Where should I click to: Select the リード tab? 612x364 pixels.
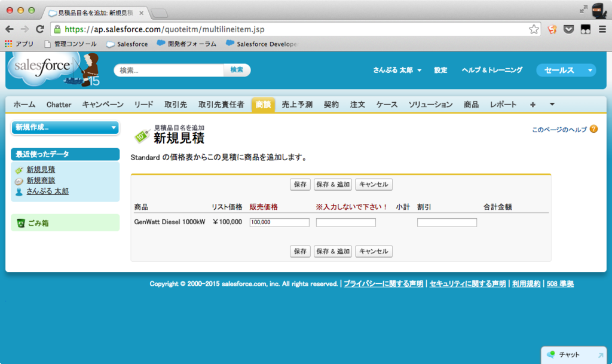point(143,105)
